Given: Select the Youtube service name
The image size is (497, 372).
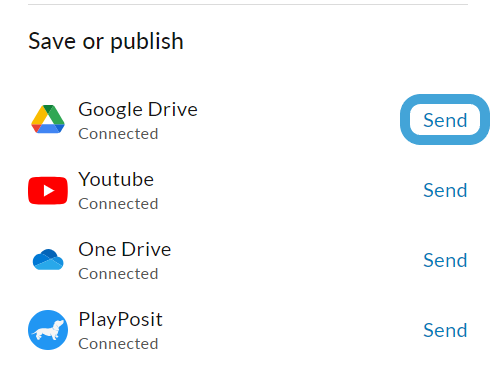Looking at the screenshot, I should (116, 179).
